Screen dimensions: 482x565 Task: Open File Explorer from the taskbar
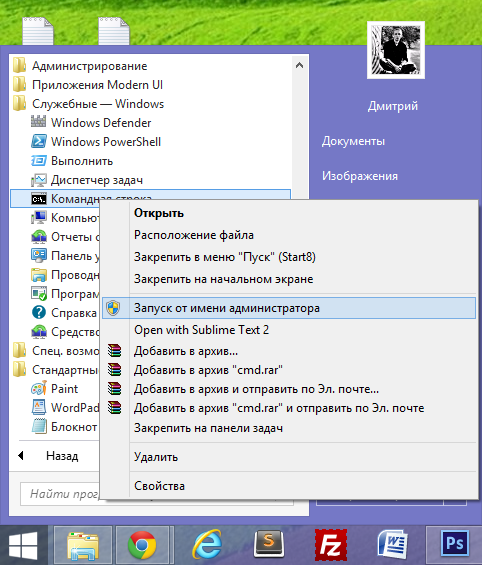click(x=83, y=546)
